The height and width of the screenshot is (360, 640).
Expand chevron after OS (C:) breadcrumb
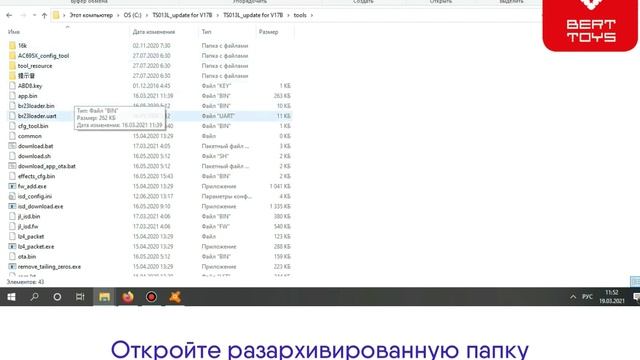[147, 15]
